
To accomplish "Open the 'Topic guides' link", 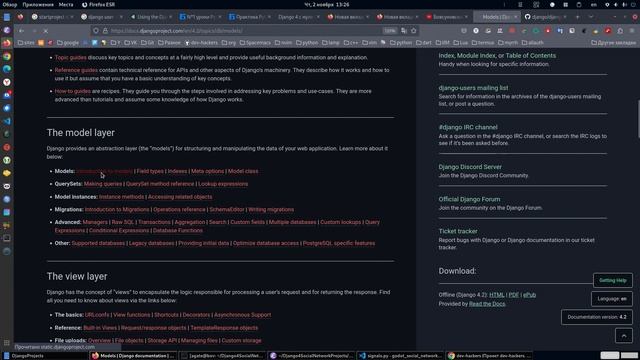I will 71,58.
